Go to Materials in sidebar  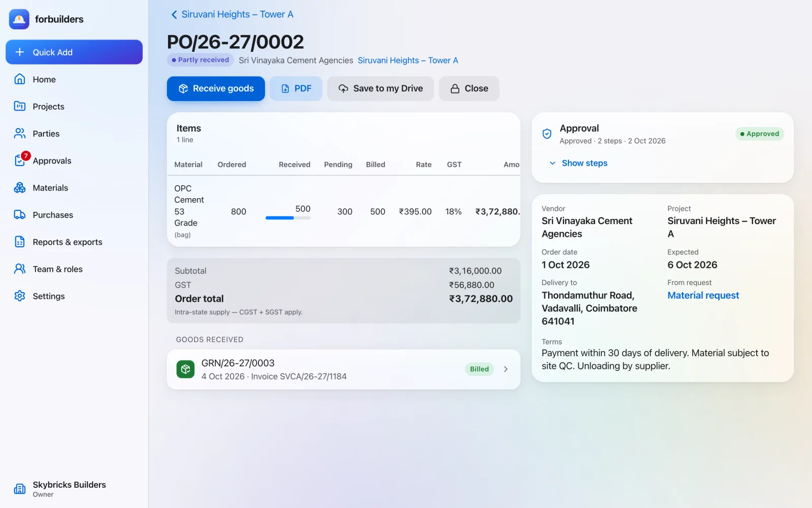(74, 188)
